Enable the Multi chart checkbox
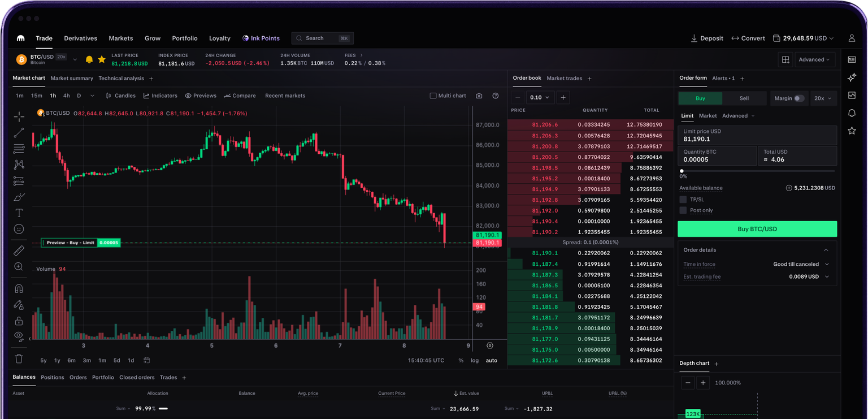The height and width of the screenshot is (419, 868). (x=433, y=96)
